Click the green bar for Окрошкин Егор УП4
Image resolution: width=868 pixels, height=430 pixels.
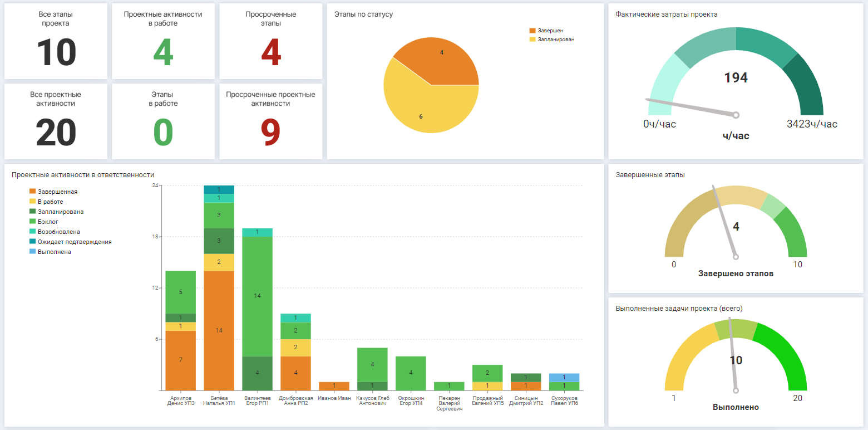[411, 373]
